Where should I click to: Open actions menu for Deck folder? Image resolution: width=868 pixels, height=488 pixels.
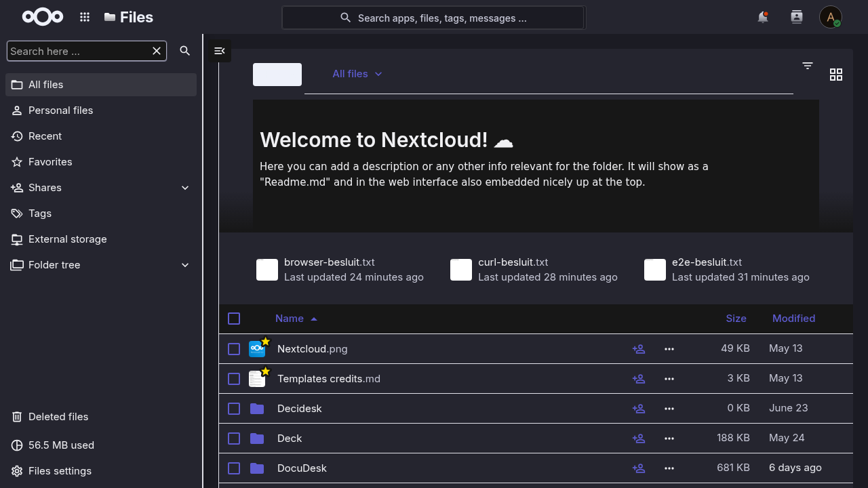669,439
